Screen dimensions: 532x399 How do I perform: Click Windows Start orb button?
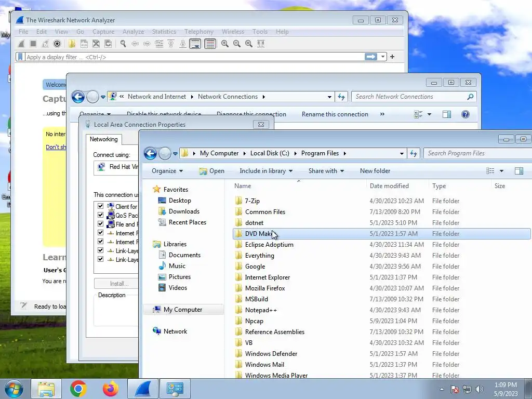(x=14, y=389)
